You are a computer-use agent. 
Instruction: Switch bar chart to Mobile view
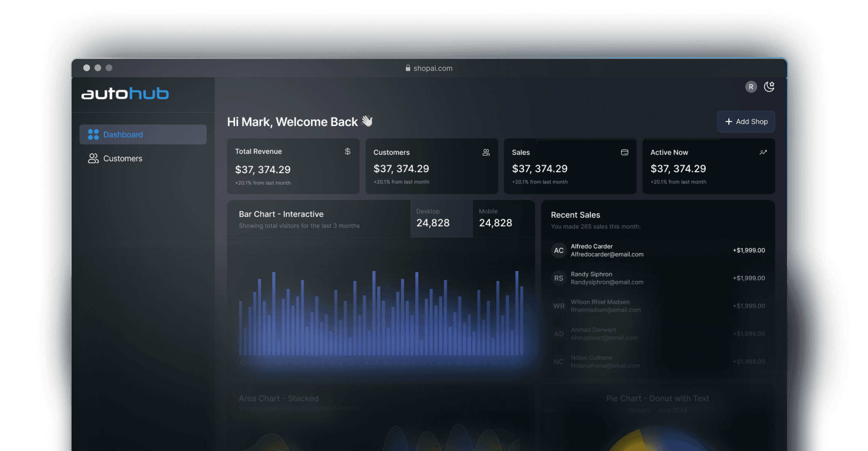click(x=503, y=219)
